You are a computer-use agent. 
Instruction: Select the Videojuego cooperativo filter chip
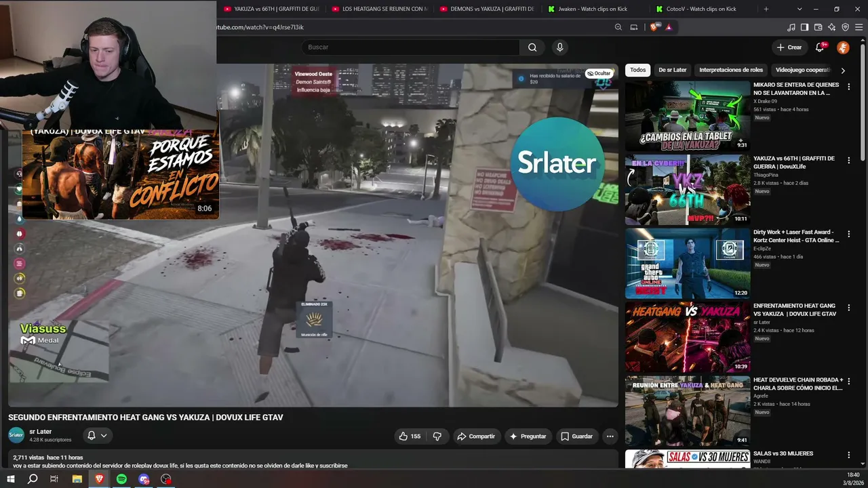pyautogui.click(x=804, y=70)
